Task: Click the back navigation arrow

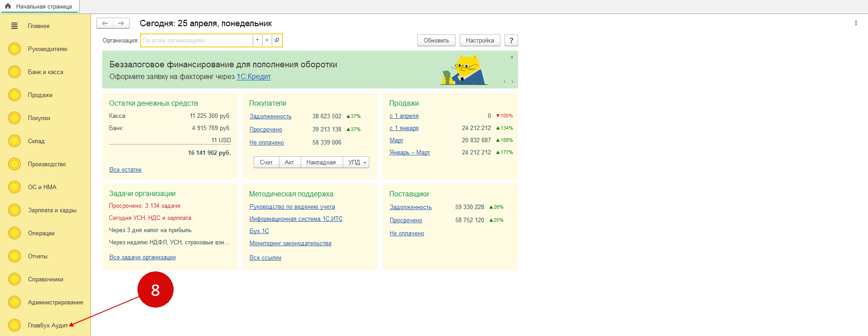Action: (105, 23)
